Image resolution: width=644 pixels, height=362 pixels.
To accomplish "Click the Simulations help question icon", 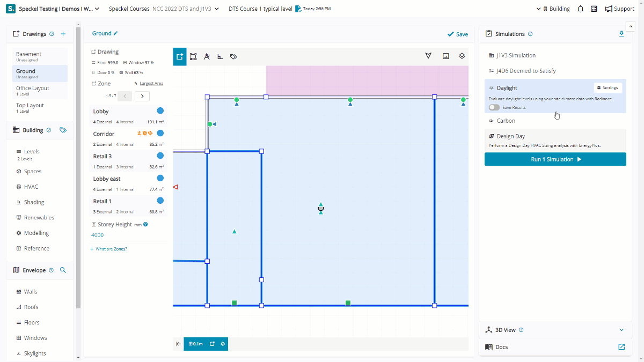I will click(x=530, y=34).
